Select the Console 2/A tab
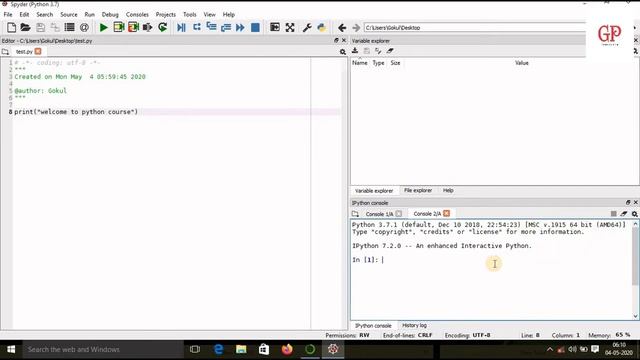 pos(427,213)
